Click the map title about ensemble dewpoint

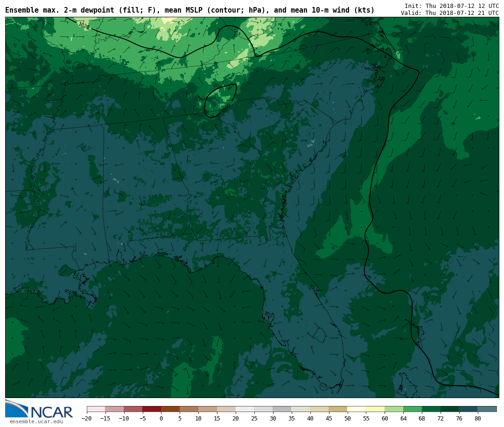point(189,10)
